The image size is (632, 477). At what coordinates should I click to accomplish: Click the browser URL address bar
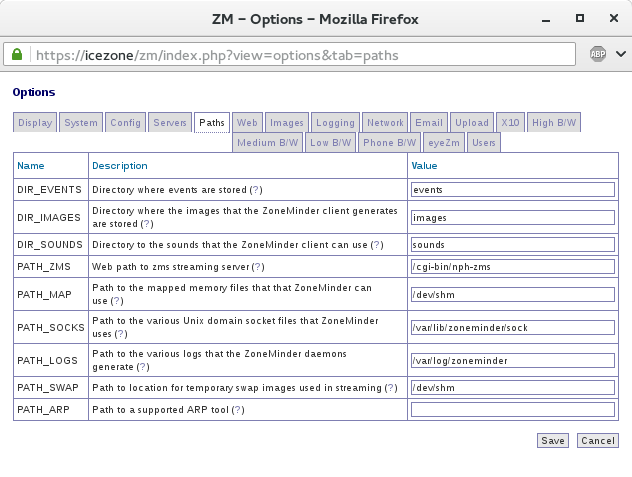[289, 54]
